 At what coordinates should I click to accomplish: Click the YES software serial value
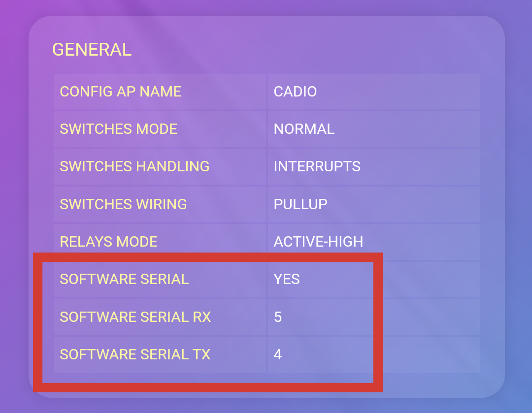tap(287, 279)
